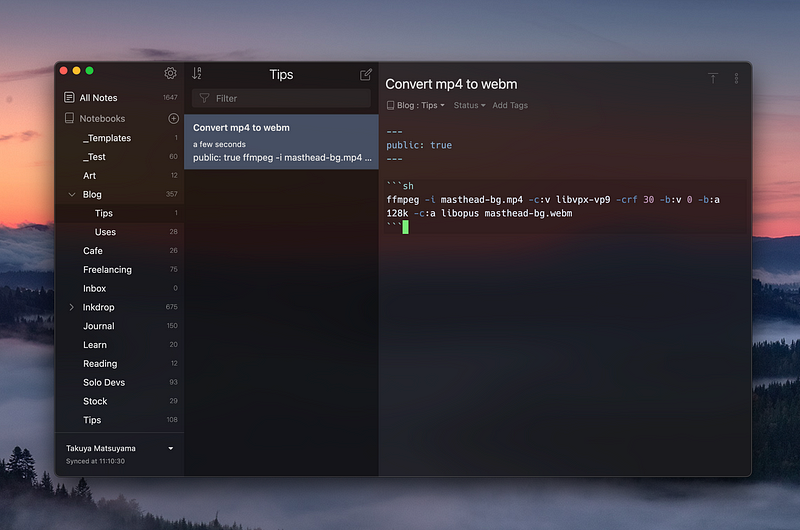Open the _Templates notebook
Image resolution: width=800 pixels, height=530 pixels.
(x=119, y=138)
